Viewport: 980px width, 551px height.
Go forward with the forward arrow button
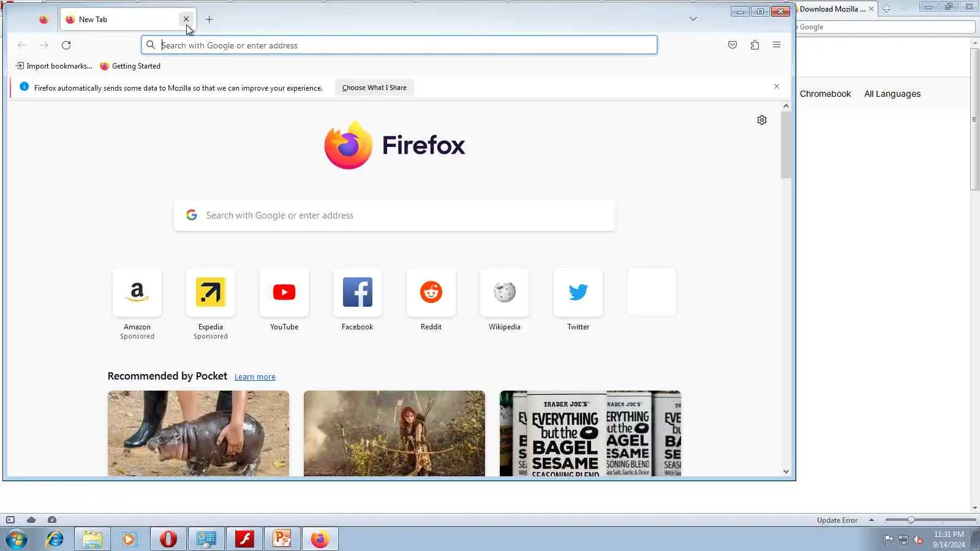point(44,45)
